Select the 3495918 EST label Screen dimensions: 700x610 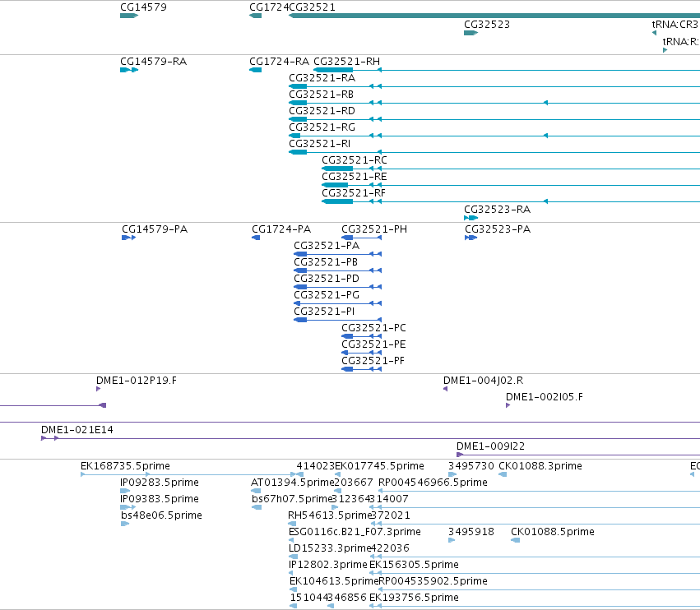pos(471,533)
